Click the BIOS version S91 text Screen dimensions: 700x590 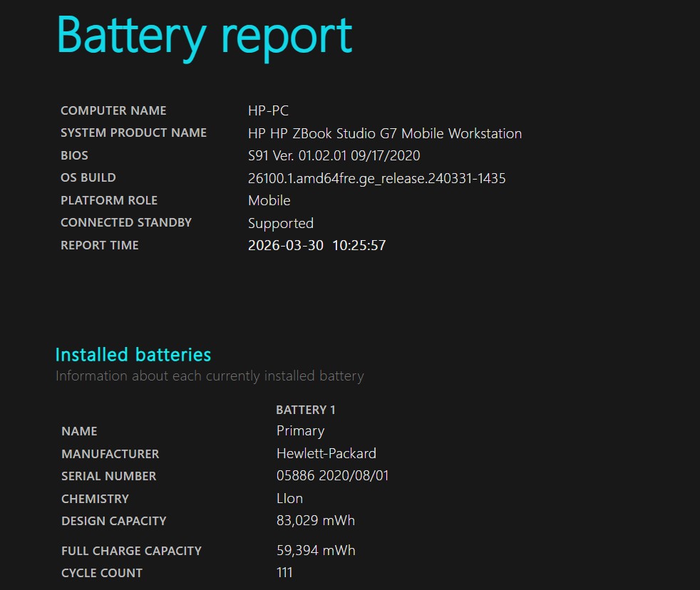[x=334, y=155]
